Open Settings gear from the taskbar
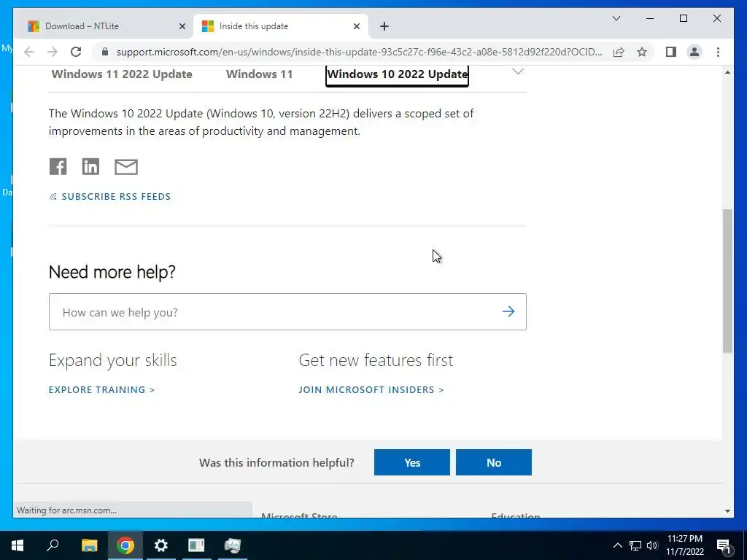This screenshot has height=560, width=747. click(161, 545)
